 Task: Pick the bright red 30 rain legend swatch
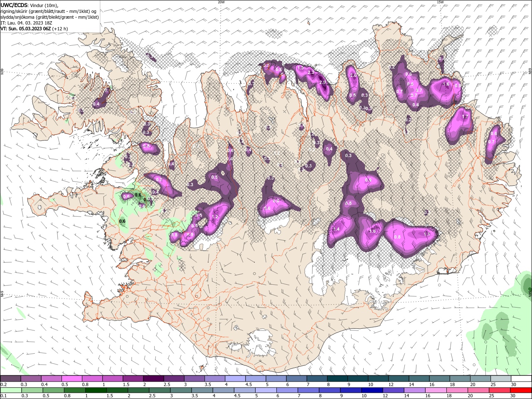(x=521, y=390)
